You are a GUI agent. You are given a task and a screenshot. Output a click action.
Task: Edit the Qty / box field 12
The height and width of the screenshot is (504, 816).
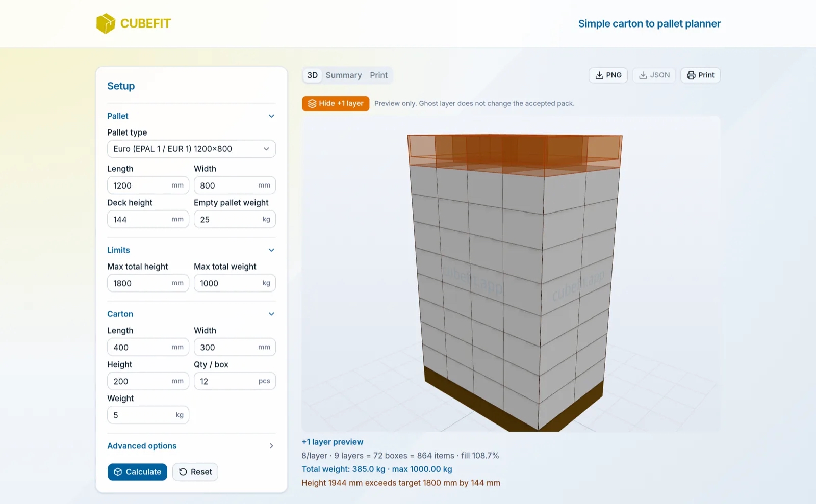(x=235, y=381)
